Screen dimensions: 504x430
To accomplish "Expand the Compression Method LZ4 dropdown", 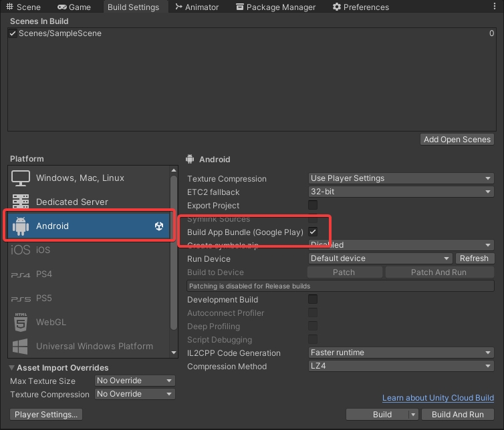I will pyautogui.click(x=400, y=366).
